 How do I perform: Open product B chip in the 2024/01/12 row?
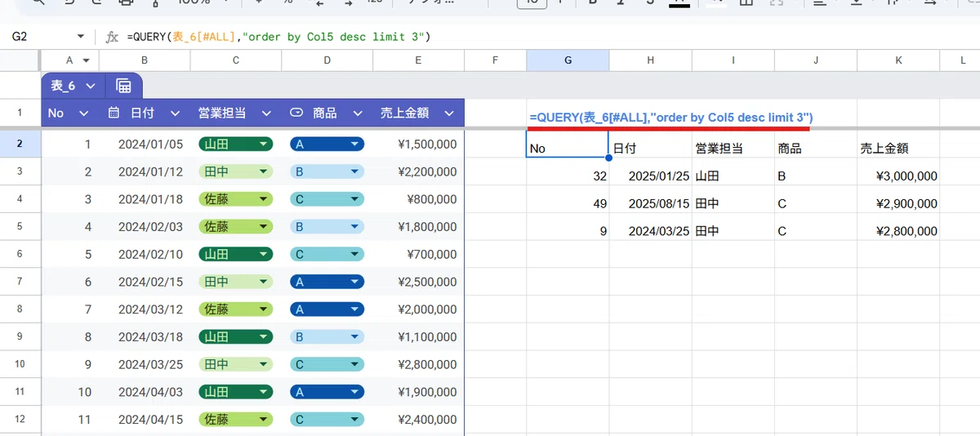click(327, 172)
